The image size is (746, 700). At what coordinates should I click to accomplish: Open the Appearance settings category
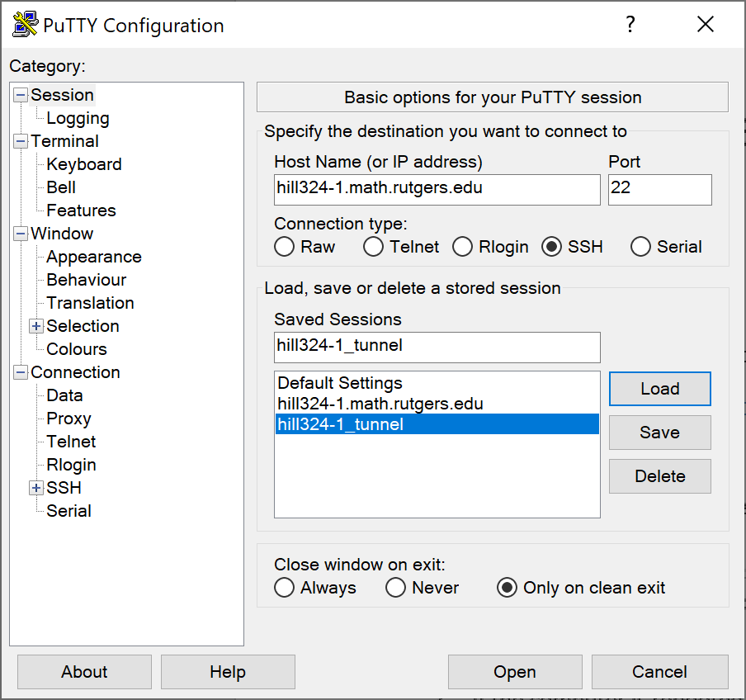click(94, 257)
